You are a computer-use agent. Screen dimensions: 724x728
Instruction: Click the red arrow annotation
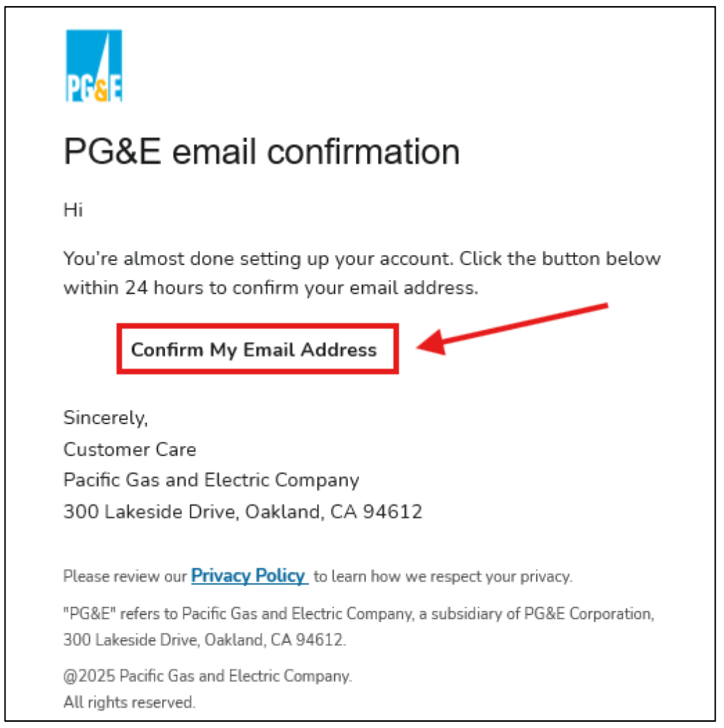[512, 329]
